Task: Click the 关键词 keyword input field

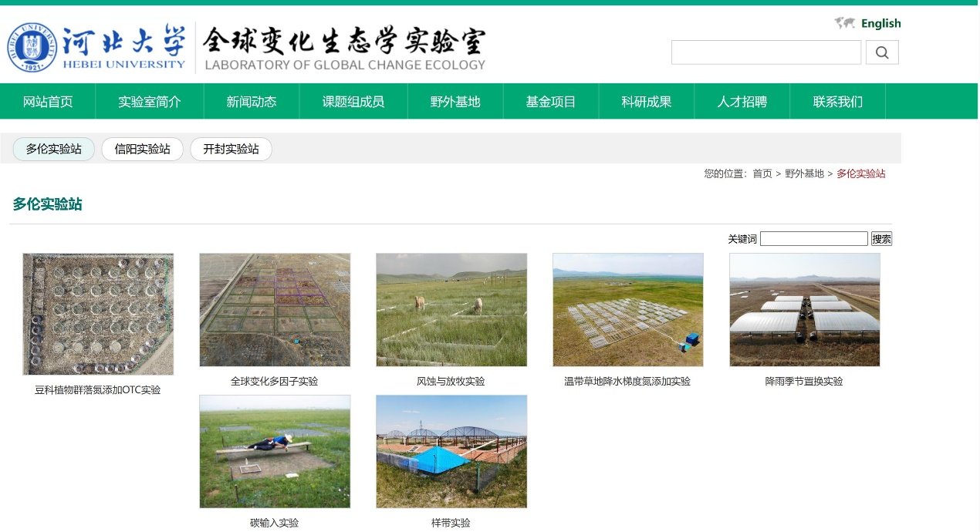Action: (813, 239)
